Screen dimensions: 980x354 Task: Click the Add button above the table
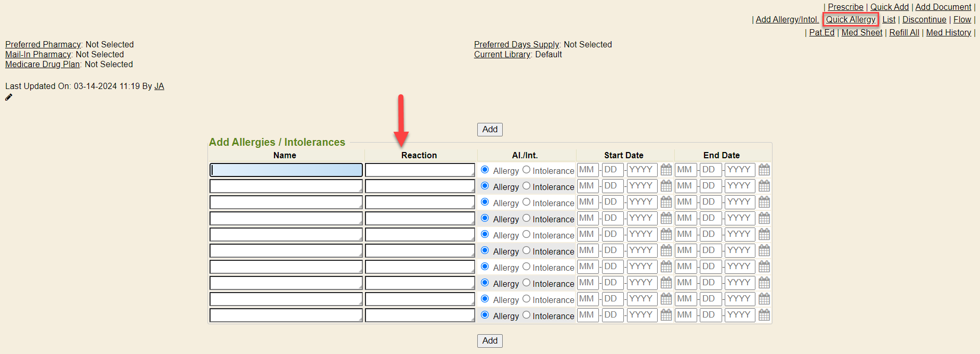click(490, 130)
